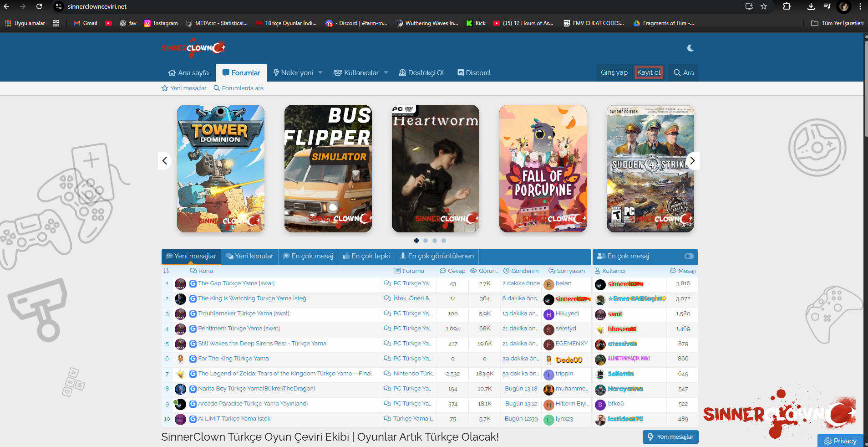Open the Tüm Yer İşaretleri bookmarks folder
The width and height of the screenshot is (868, 447).
(837, 23)
